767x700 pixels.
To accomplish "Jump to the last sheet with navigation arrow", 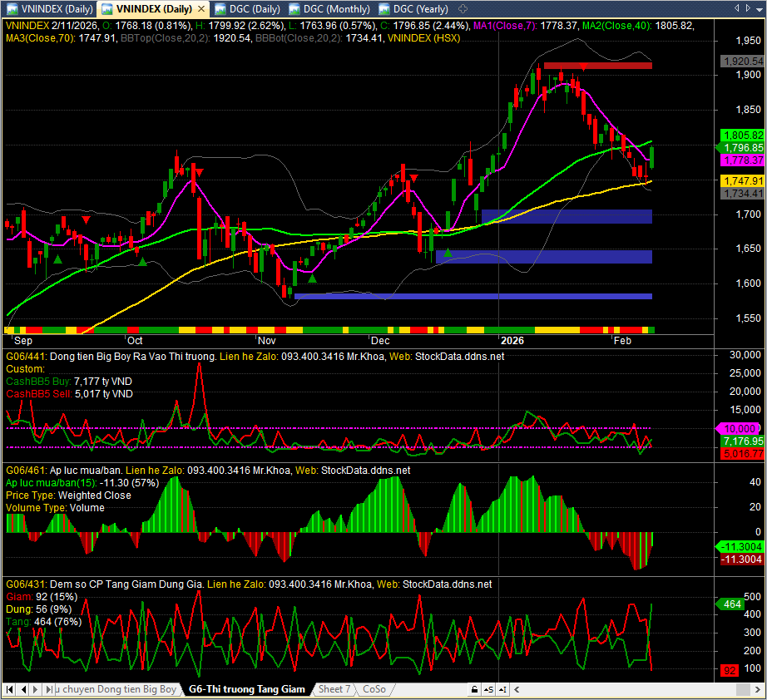I will (49, 690).
